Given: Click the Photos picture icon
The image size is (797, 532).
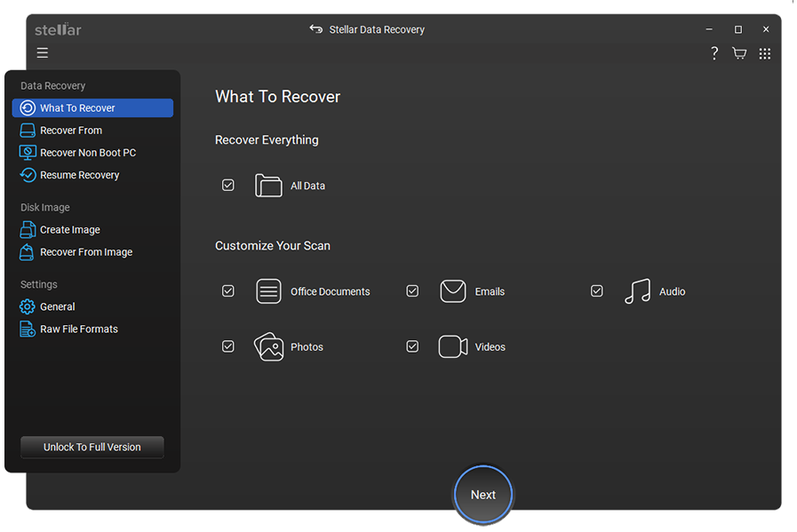Looking at the screenshot, I should click(x=268, y=346).
